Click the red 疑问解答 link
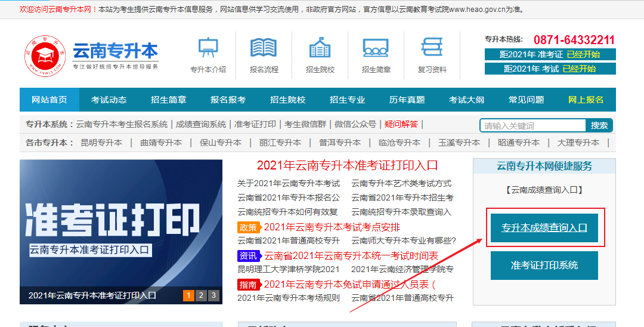 point(401,124)
